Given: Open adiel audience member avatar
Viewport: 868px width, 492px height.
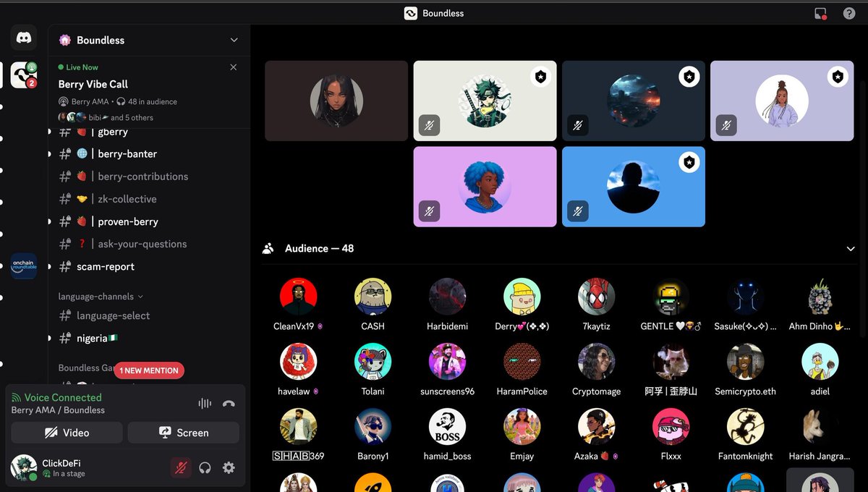Looking at the screenshot, I should pyautogui.click(x=820, y=361).
